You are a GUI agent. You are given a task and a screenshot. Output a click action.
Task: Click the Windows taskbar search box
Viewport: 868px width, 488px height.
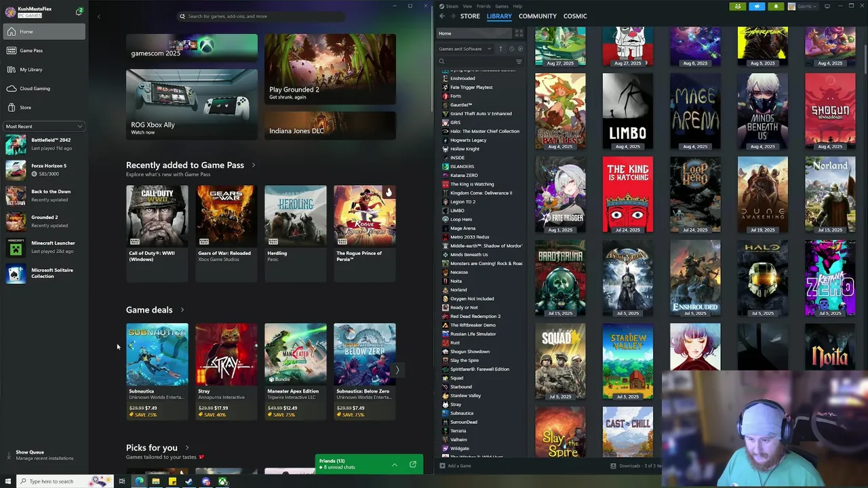click(x=65, y=481)
